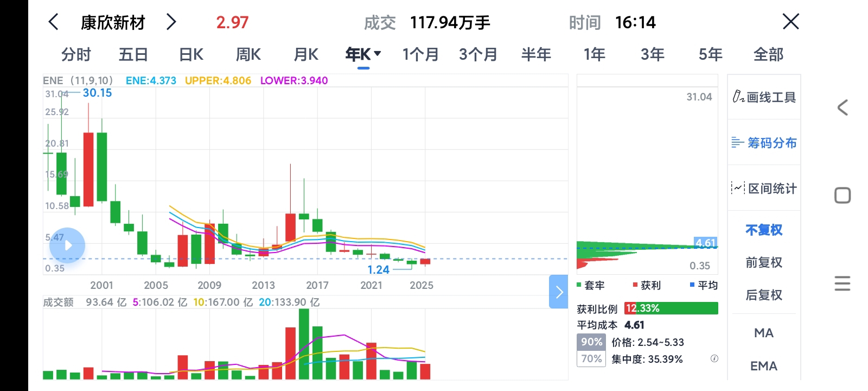Switch to 五日 tab
The width and height of the screenshot is (868, 391).
click(x=133, y=54)
